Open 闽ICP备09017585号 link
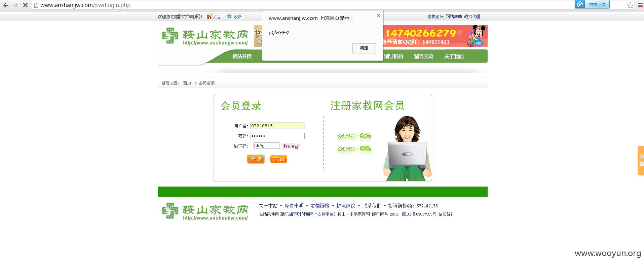 tap(419, 214)
